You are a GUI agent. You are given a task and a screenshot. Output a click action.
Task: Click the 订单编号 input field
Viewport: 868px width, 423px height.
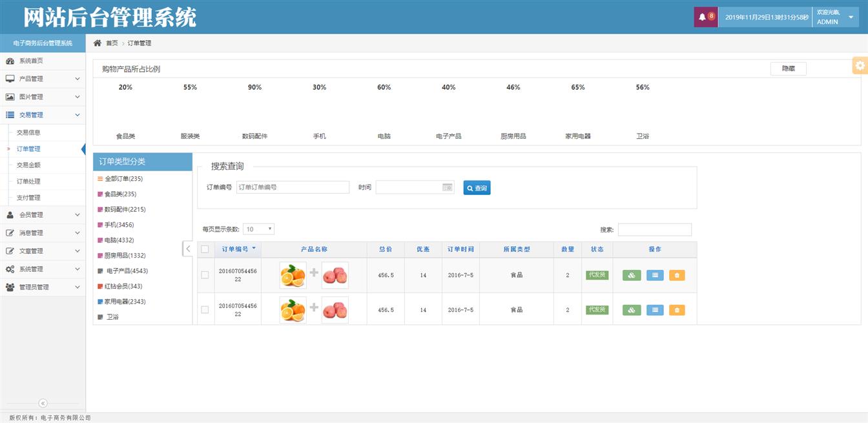[x=293, y=187]
